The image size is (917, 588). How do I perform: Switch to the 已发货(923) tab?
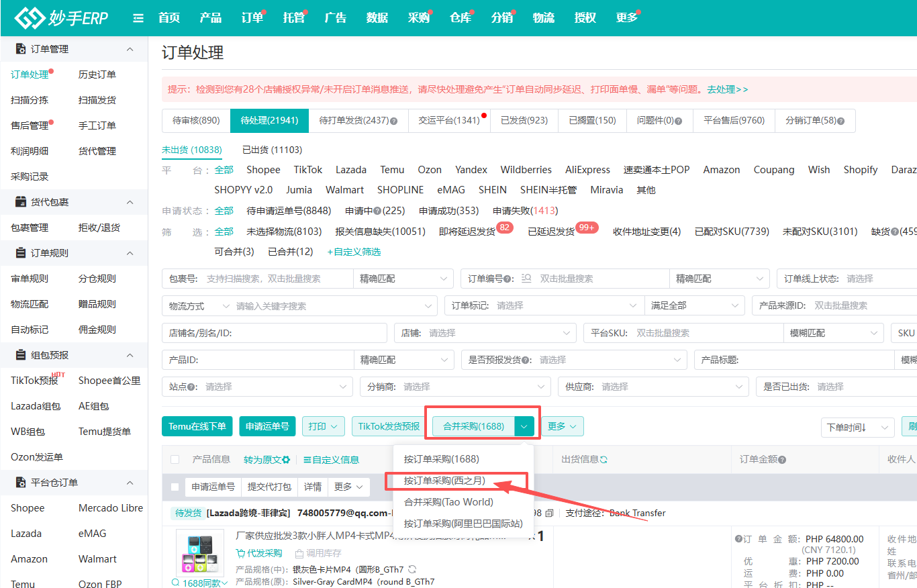tap(524, 121)
